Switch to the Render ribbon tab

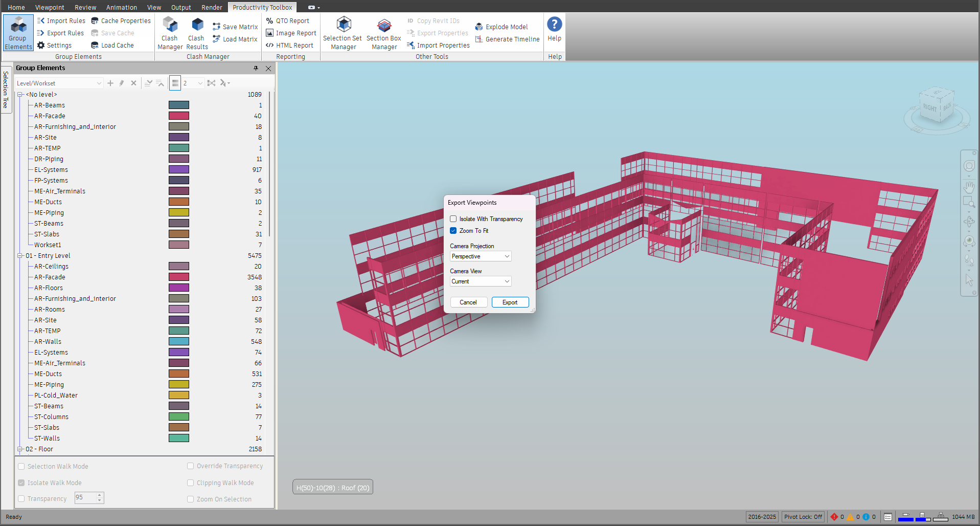coord(212,8)
